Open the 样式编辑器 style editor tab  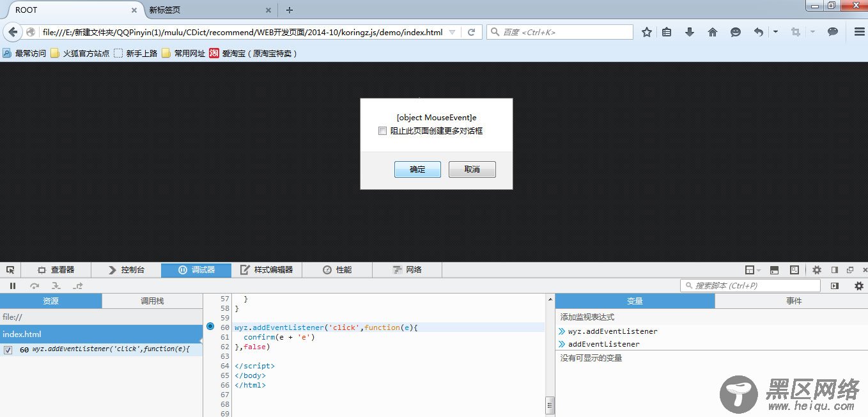pyautogui.click(x=267, y=270)
